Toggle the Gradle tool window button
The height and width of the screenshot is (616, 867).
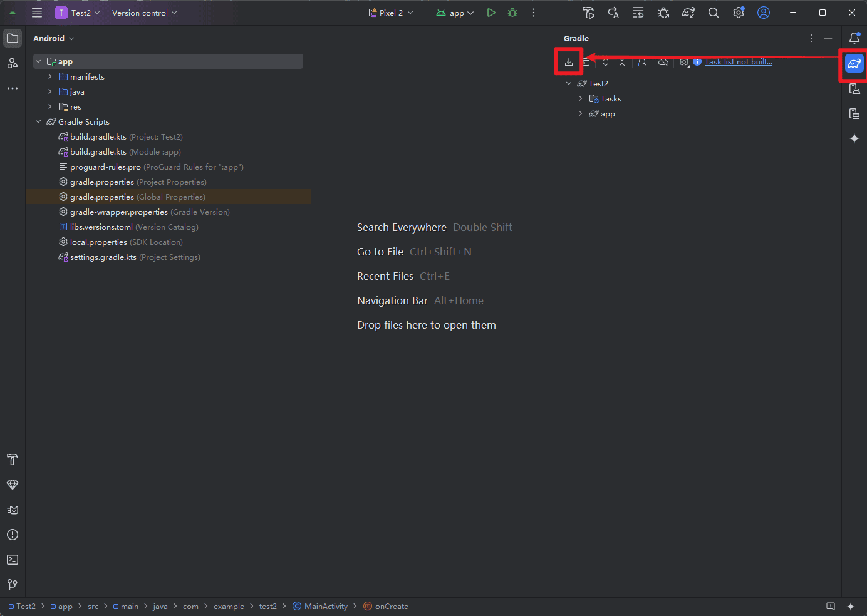click(x=854, y=63)
